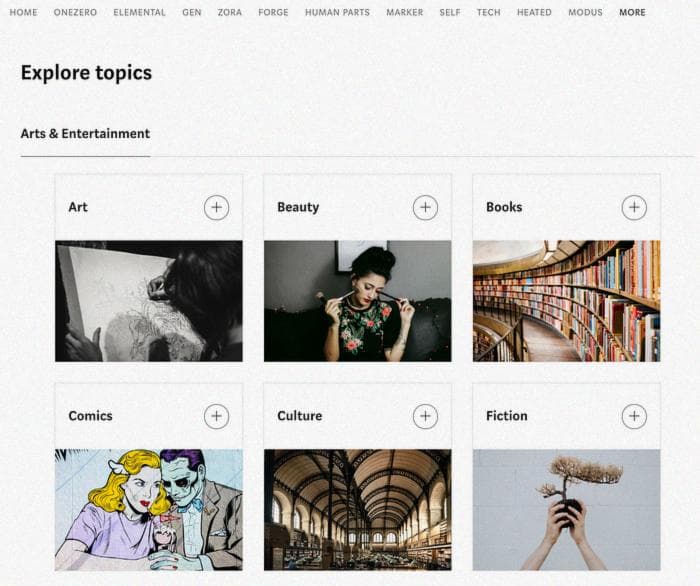This screenshot has width=700, height=586.
Task: Click the Books curved library shelves image
Action: (x=567, y=301)
